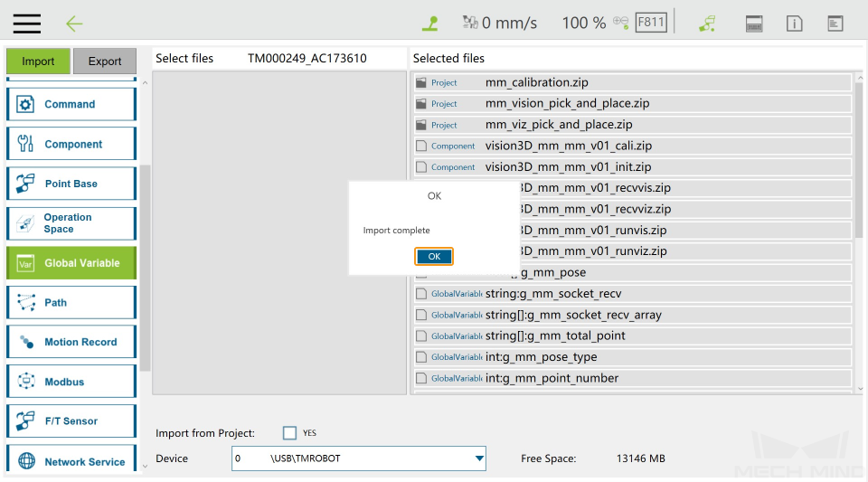The width and height of the screenshot is (868, 482).
Task: Select the Import tab
Action: (38, 61)
